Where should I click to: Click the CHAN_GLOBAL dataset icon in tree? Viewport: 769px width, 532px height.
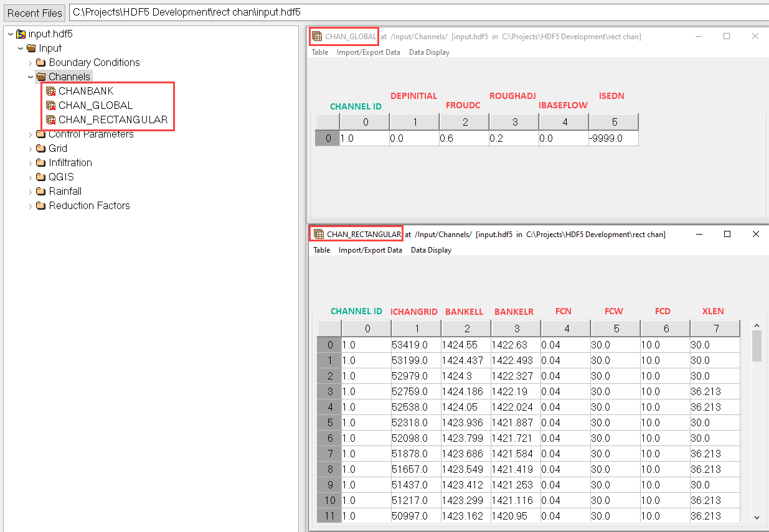click(51, 106)
